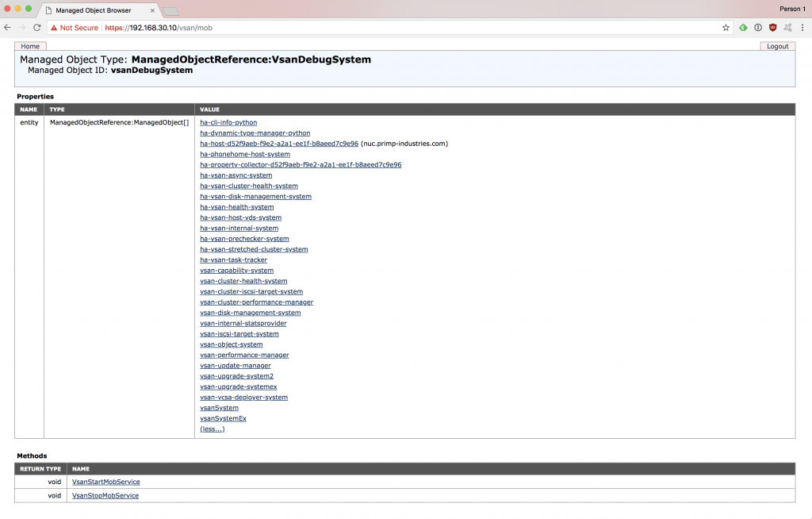
Task: Open the vsanSystem managed object
Action: pyautogui.click(x=219, y=407)
